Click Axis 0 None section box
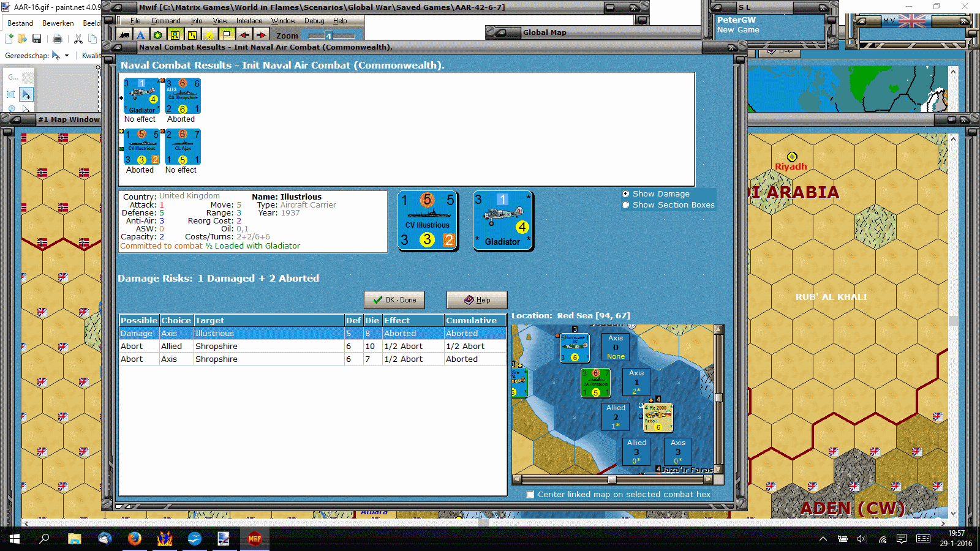 tap(616, 347)
